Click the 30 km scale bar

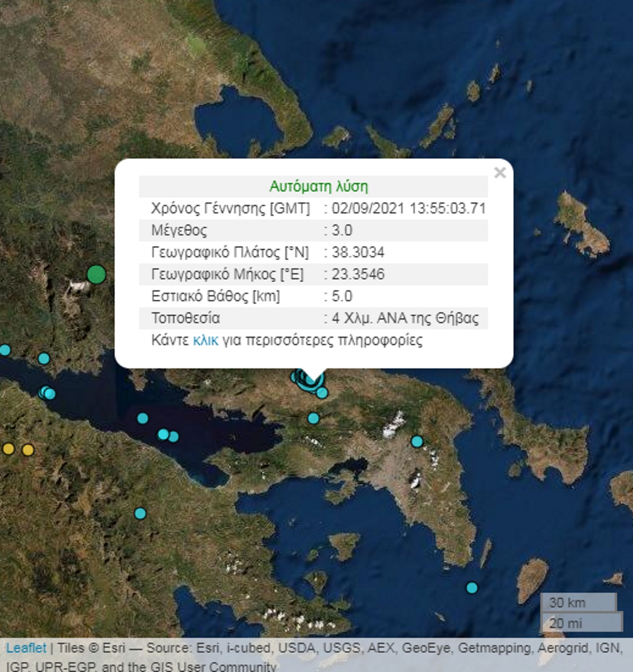(x=578, y=603)
